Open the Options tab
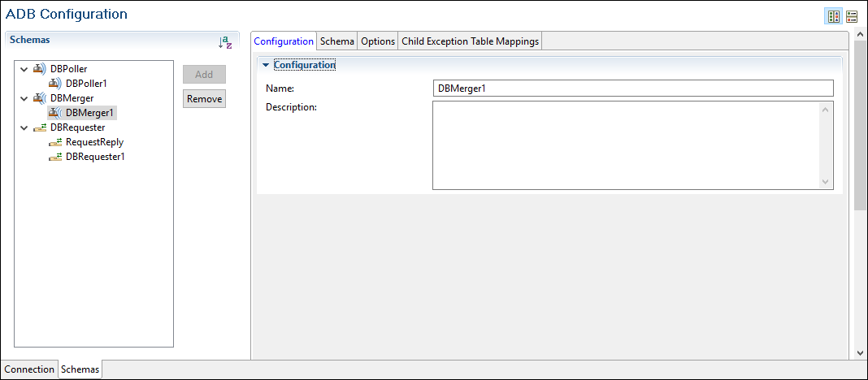The height and width of the screenshot is (380, 868). [x=378, y=41]
